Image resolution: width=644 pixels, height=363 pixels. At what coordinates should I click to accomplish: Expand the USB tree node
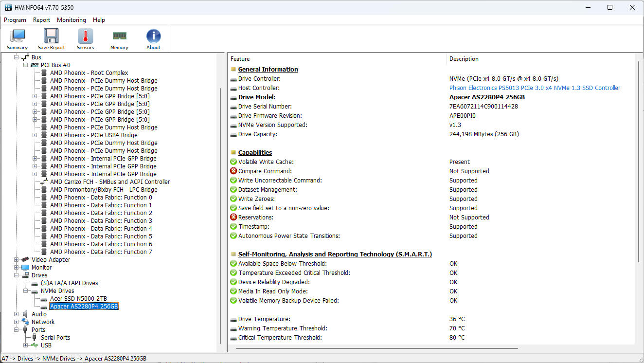(x=26, y=345)
